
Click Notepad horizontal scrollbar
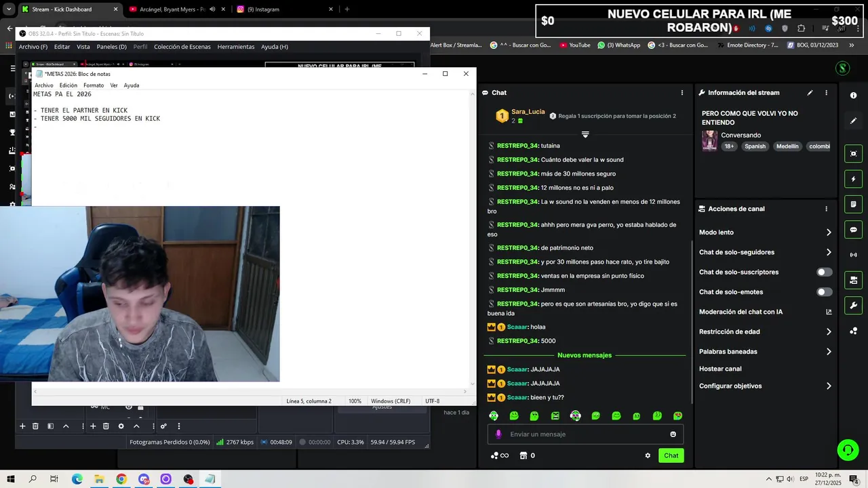point(249,391)
